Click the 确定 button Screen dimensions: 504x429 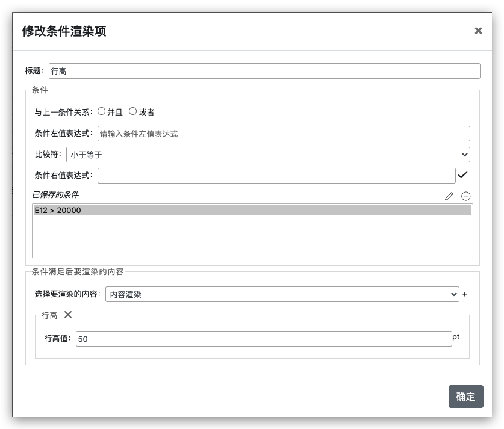click(465, 397)
